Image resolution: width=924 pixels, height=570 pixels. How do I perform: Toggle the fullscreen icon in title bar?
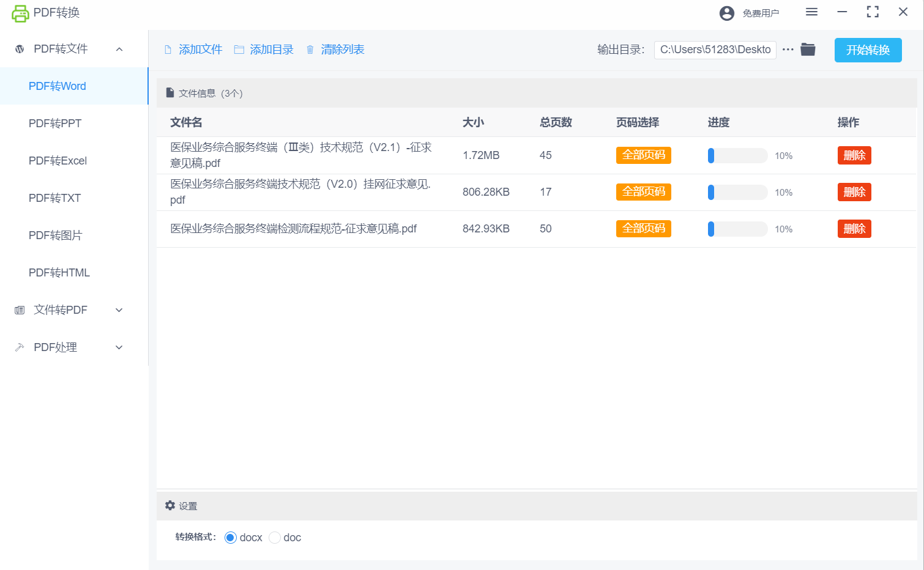[873, 12]
